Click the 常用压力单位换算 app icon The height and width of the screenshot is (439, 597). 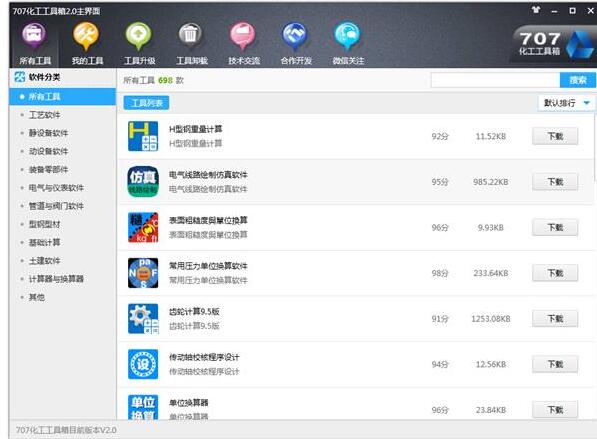(143, 273)
